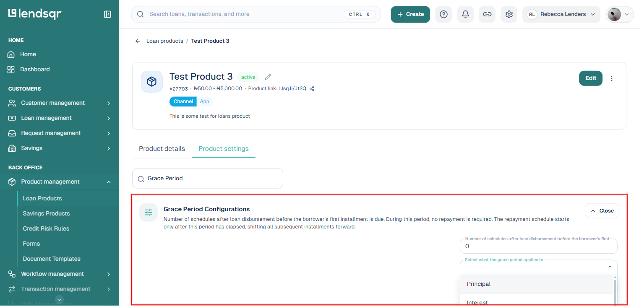This screenshot has height=306, width=644.
Task: Click the Grace Period Configurations sliders icon
Action: (149, 213)
